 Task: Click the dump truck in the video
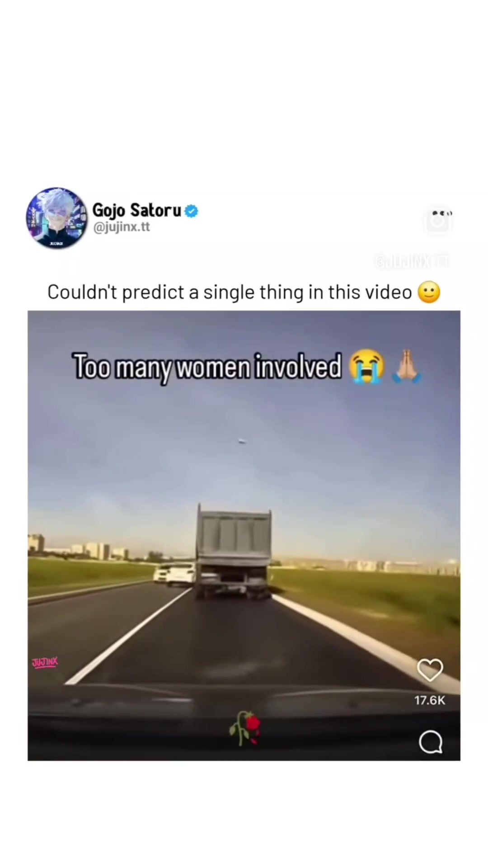[234, 552]
